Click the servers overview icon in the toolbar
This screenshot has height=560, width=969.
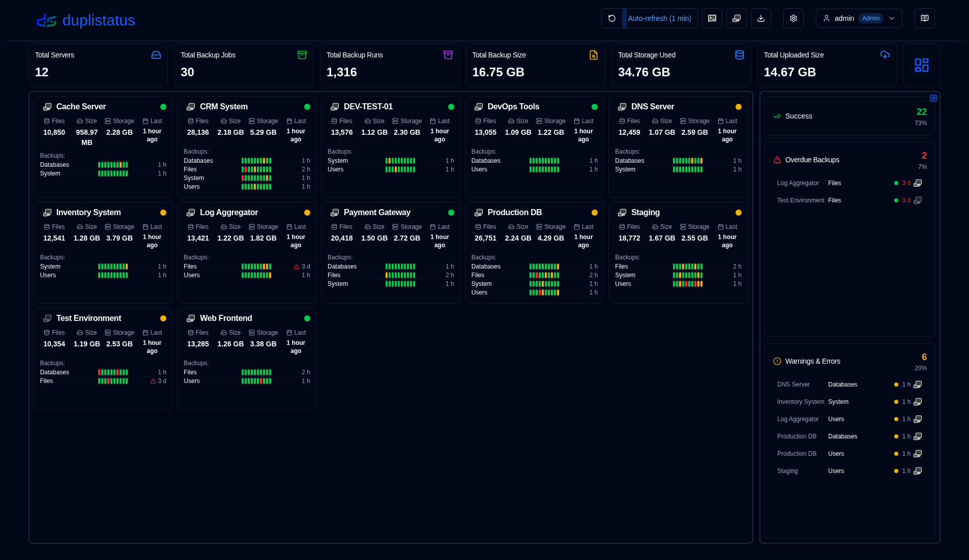[736, 18]
